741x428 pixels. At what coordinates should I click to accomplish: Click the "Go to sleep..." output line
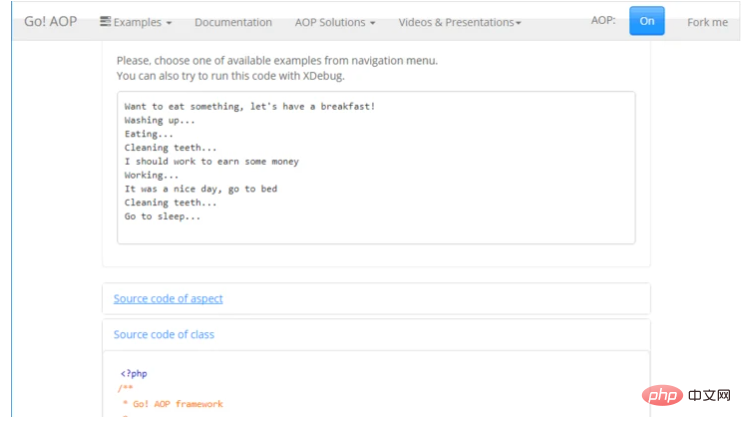point(162,216)
